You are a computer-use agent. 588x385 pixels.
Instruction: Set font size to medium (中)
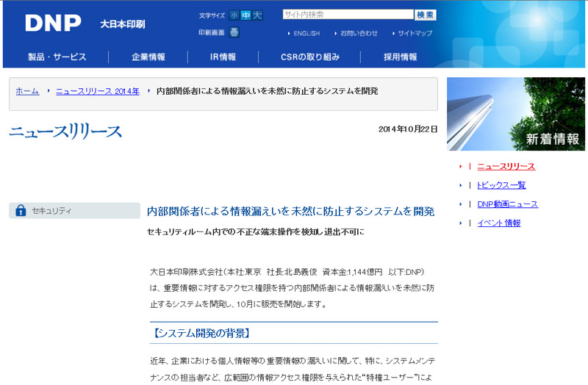(x=245, y=15)
